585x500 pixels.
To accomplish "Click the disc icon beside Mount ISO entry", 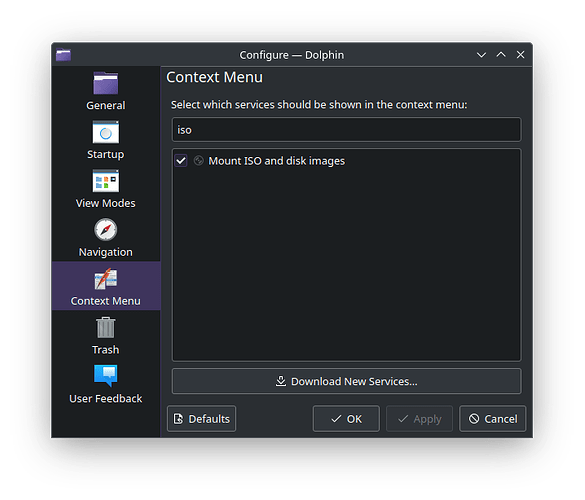I will click(x=198, y=160).
